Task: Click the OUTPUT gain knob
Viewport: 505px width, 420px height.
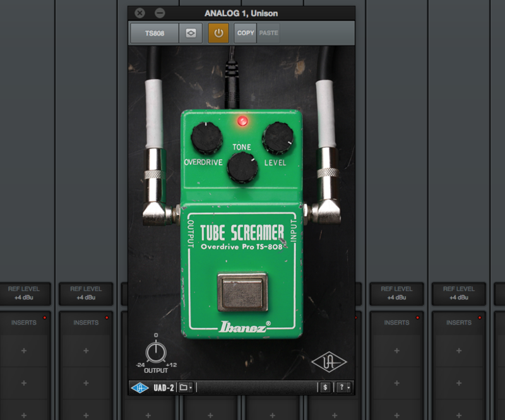Action: (156, 352)
